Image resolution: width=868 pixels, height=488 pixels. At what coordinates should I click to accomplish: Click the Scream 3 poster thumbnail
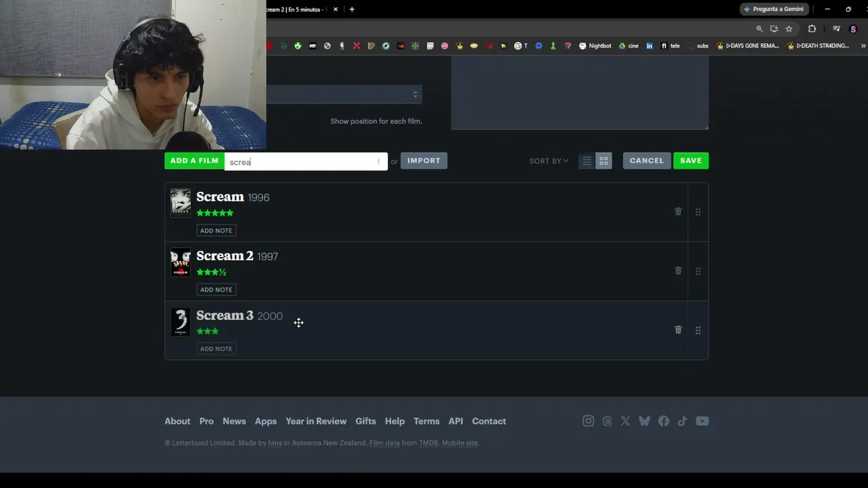click(x=180, y=321)
